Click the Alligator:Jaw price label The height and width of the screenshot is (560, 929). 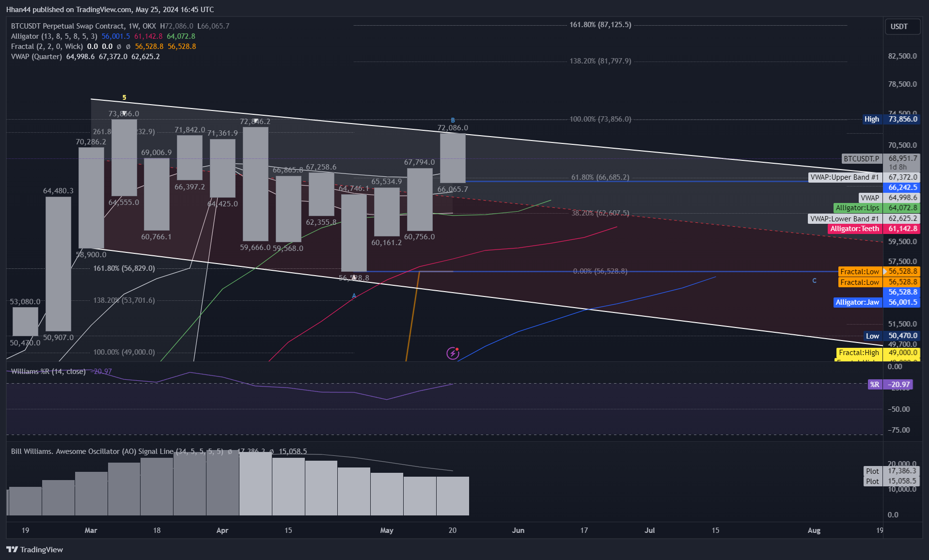coord(877,302)
